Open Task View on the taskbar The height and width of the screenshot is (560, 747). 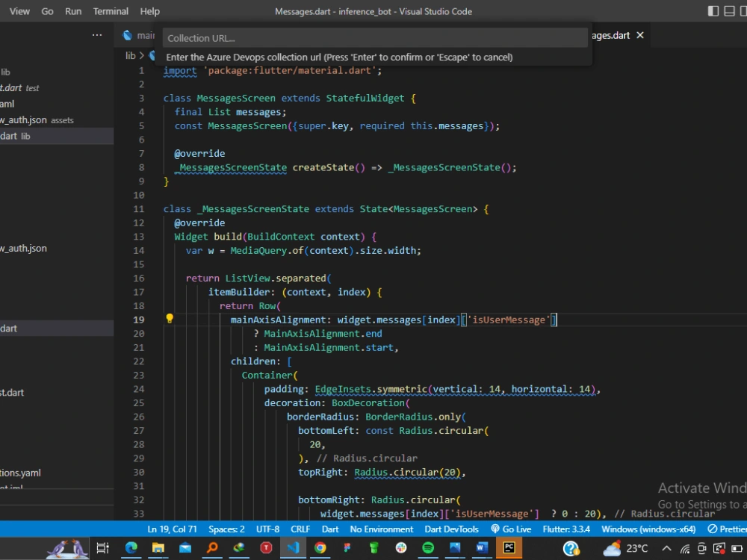point(103,548)
